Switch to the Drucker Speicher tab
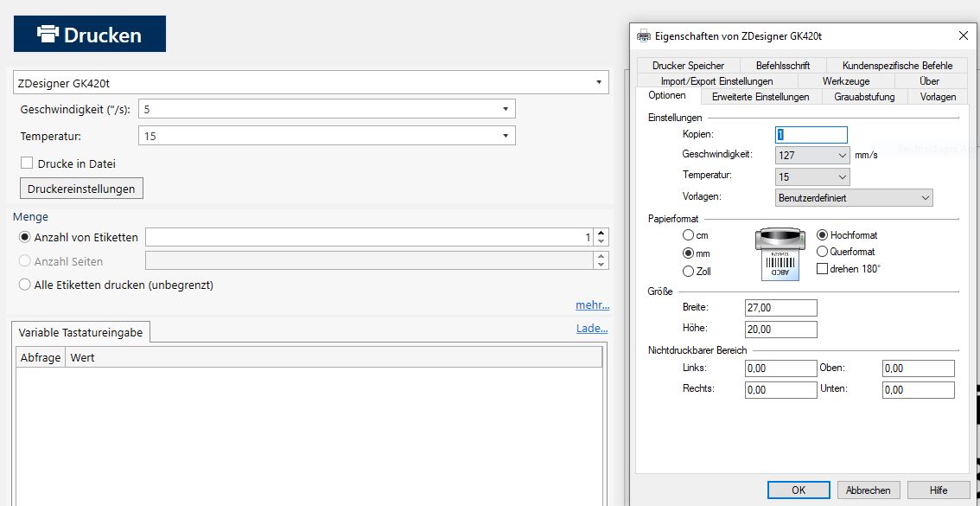The width and height of the screenshot is (980, 506). pos(688,65)
